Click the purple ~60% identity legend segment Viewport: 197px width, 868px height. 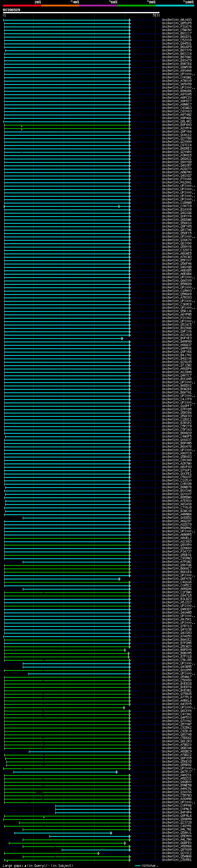98,6
